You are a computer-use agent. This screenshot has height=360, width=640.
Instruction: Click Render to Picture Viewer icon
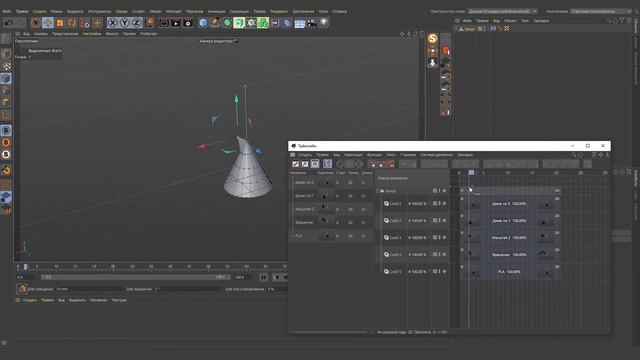176,23
